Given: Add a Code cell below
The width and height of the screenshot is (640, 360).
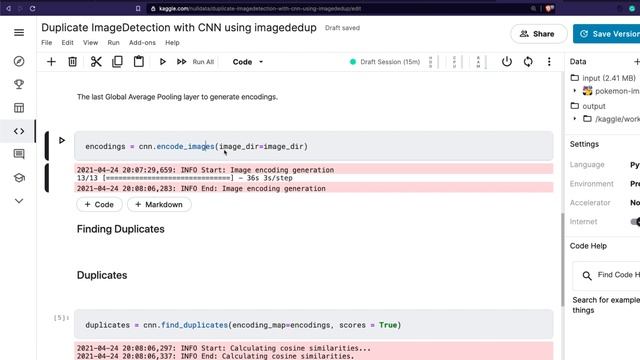Looking at the screenshot, I should [x=99, y=204].
